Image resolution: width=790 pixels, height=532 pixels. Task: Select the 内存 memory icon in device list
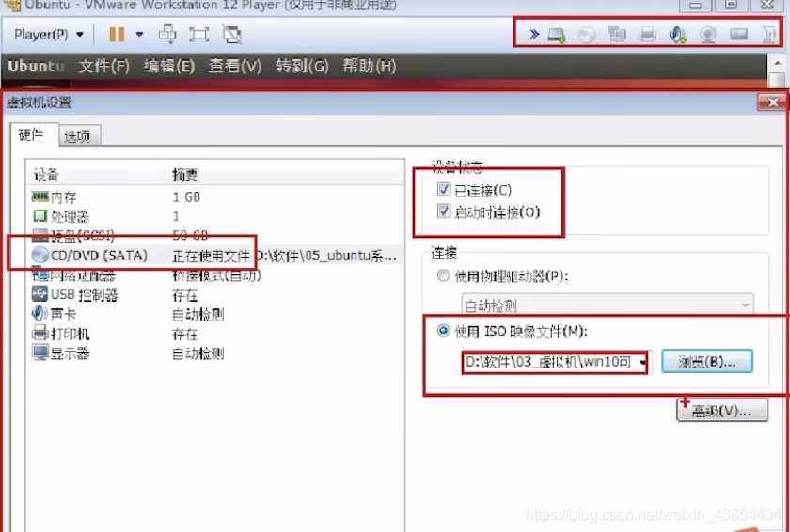(x=40, y=196)
